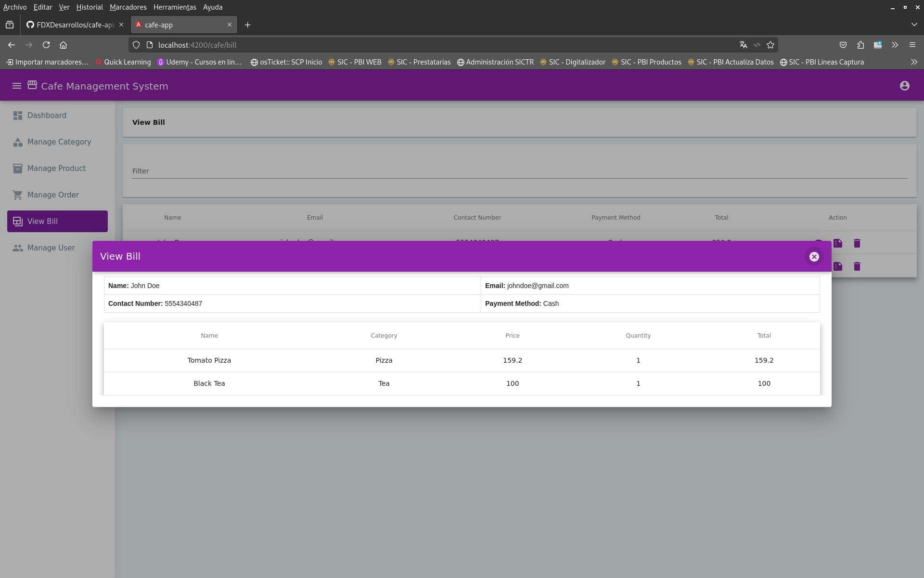This screenshot has height=578, width=924.
Task: Click the Manage Product box icon
Action: [18, 169]
